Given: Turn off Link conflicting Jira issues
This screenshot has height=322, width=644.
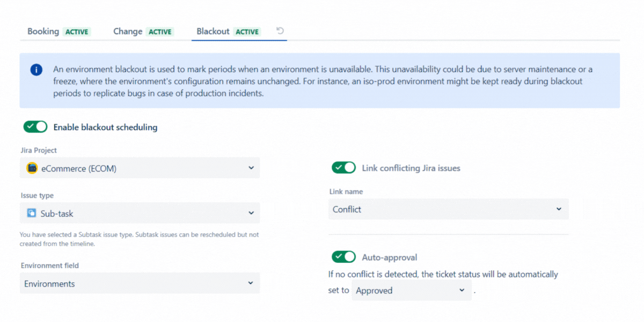Looking at the screenshot, I should [343, 167].
